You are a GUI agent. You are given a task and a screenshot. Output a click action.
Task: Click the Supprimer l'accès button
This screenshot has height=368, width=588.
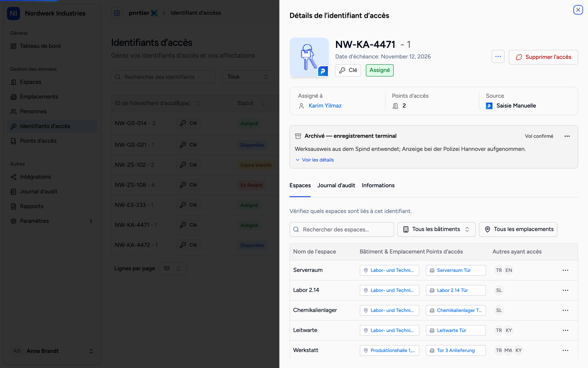543,57
